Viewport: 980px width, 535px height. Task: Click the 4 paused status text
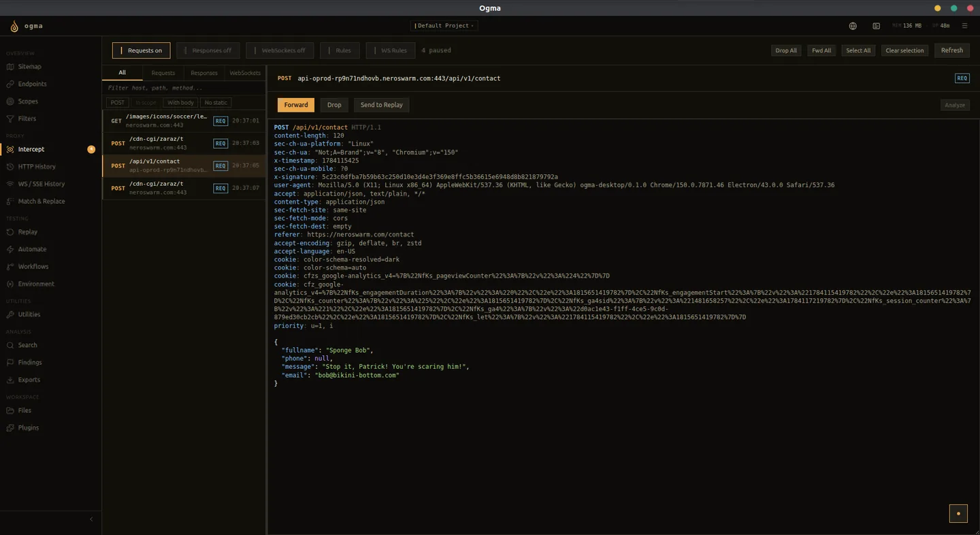(436, 50)
